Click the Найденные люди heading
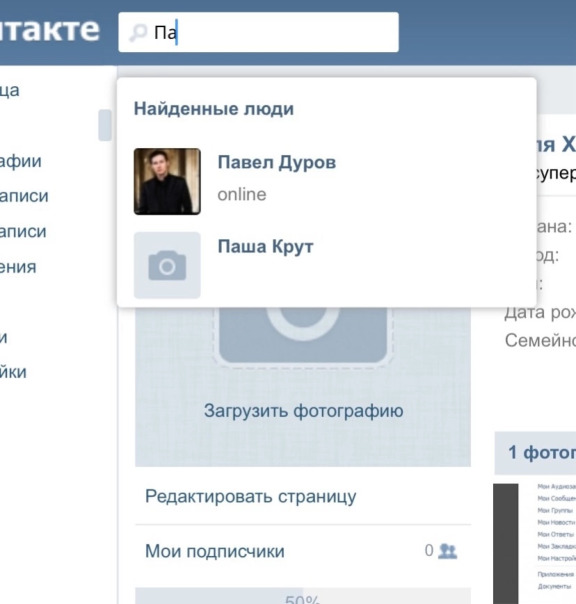This screenshot has width=576, height=604. (214, 109)
